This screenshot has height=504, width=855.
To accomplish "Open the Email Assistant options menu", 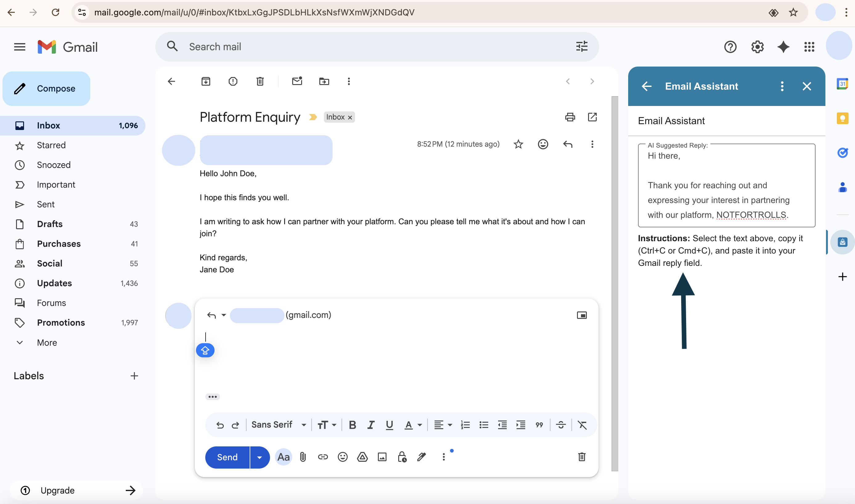I will pos(782,86).
